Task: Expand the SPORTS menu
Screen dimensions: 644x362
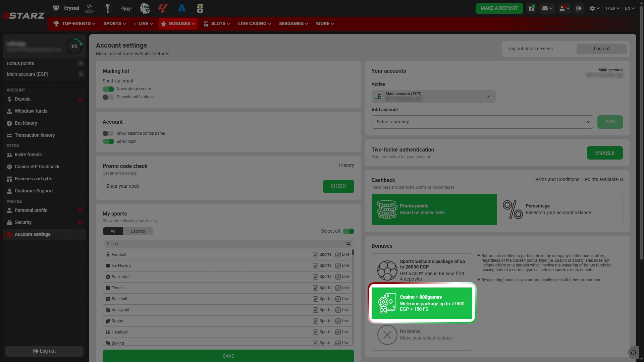Action: click(115, 24)
